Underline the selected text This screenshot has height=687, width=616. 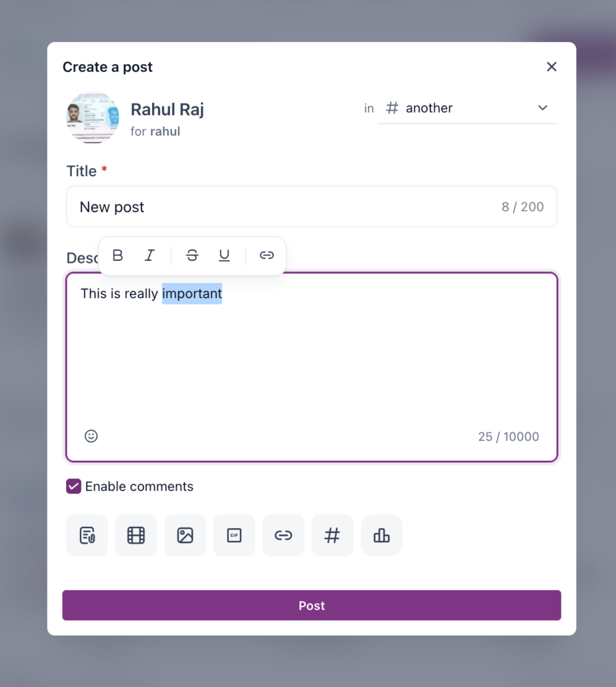[224, 255]
